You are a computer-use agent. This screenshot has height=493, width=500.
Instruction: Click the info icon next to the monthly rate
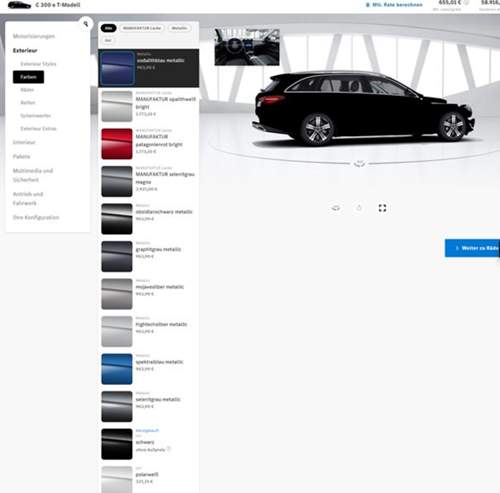[x=466, y=3]
